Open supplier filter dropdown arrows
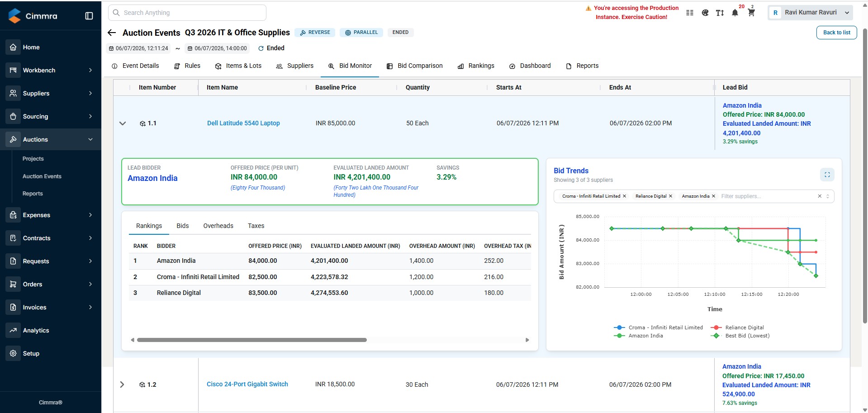Screen dimensions: 868x413 (x=828, y=196)
